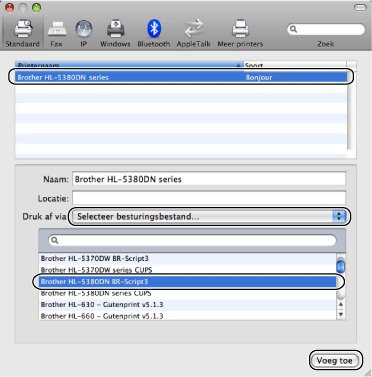372x377 pixels.
Task: Click the Voeg toe button
Action: point(335,361)
